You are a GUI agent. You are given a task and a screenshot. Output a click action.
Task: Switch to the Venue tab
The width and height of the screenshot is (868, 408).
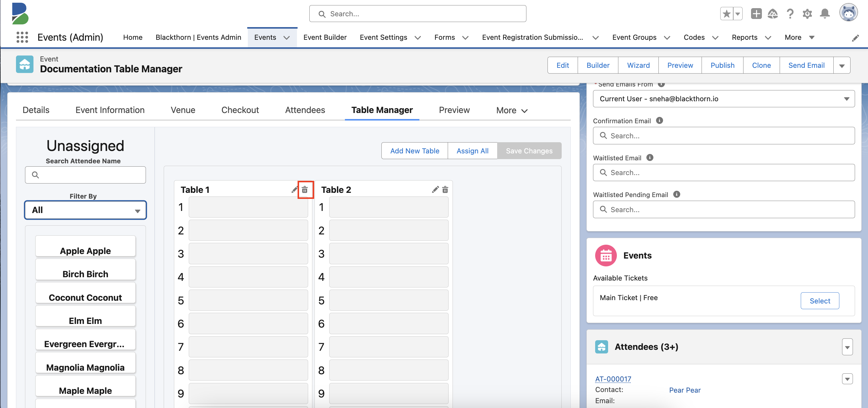(x=183, y=109)
